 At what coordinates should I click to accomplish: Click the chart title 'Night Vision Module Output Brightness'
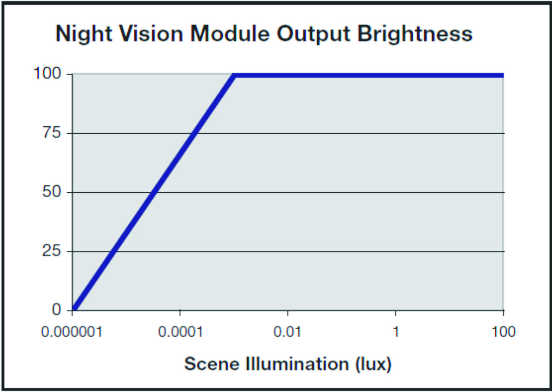[264, 35]
